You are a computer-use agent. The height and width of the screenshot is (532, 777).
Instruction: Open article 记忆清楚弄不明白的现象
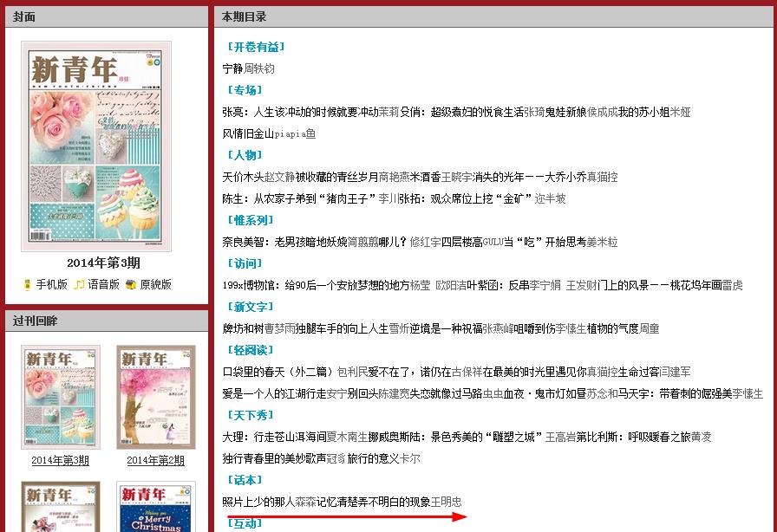pos(373,502)
